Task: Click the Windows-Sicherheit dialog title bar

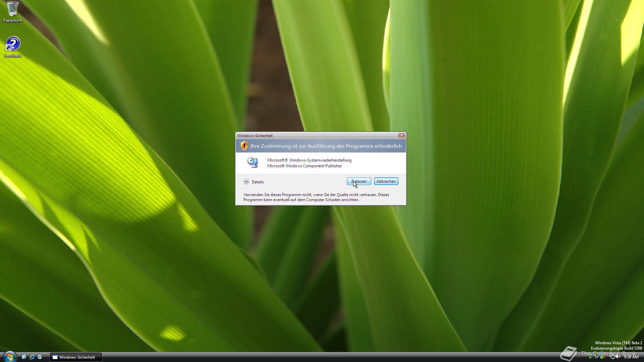Action: [x=315, y=135]
